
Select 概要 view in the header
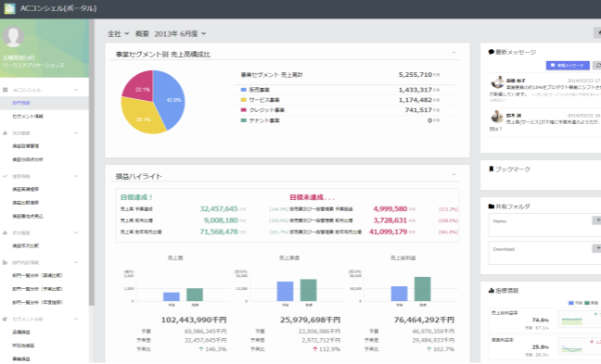tap(142, 33)
